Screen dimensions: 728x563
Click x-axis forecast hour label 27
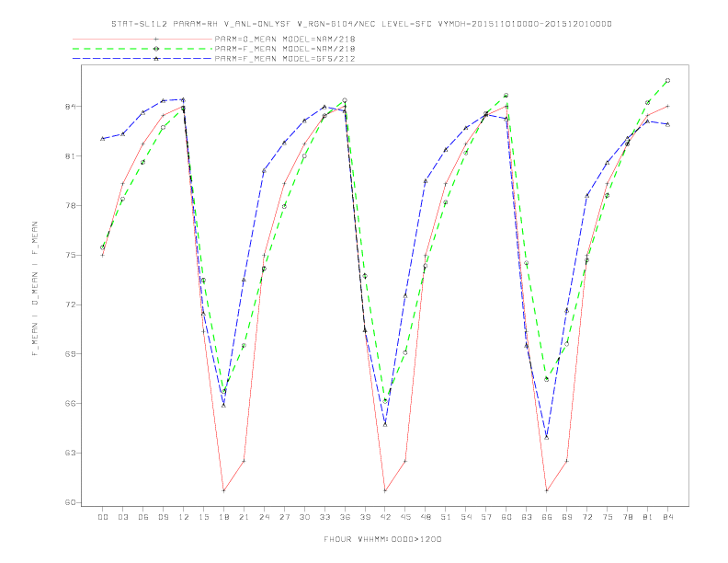click(x=284, y=517)
